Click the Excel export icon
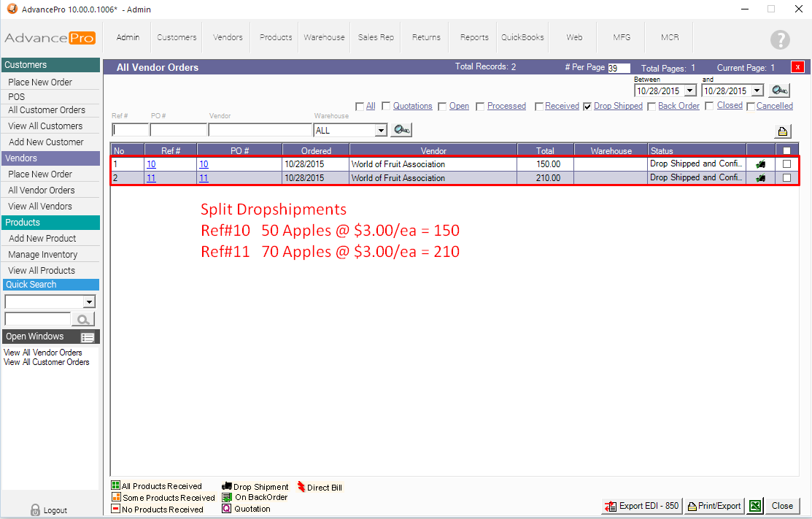The width and height of the screenshot is (812, 519). pos(756,506)
